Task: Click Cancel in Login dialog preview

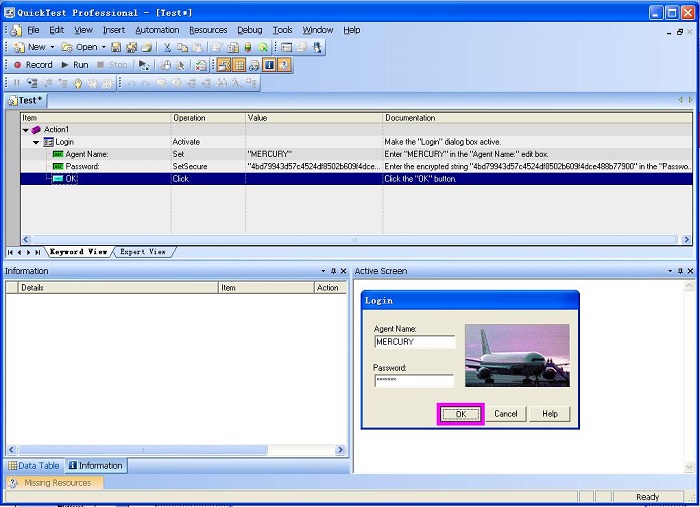Action: (x=506, y=414)
